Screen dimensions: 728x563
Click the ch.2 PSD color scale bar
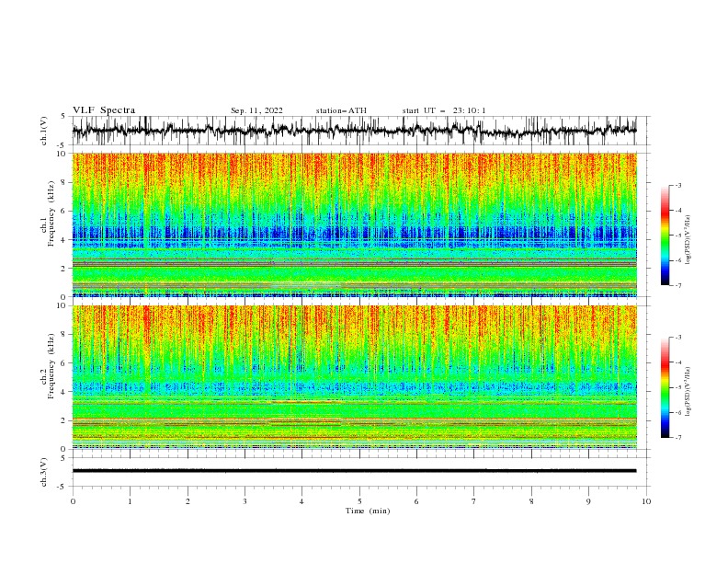(x=665, y=387)
